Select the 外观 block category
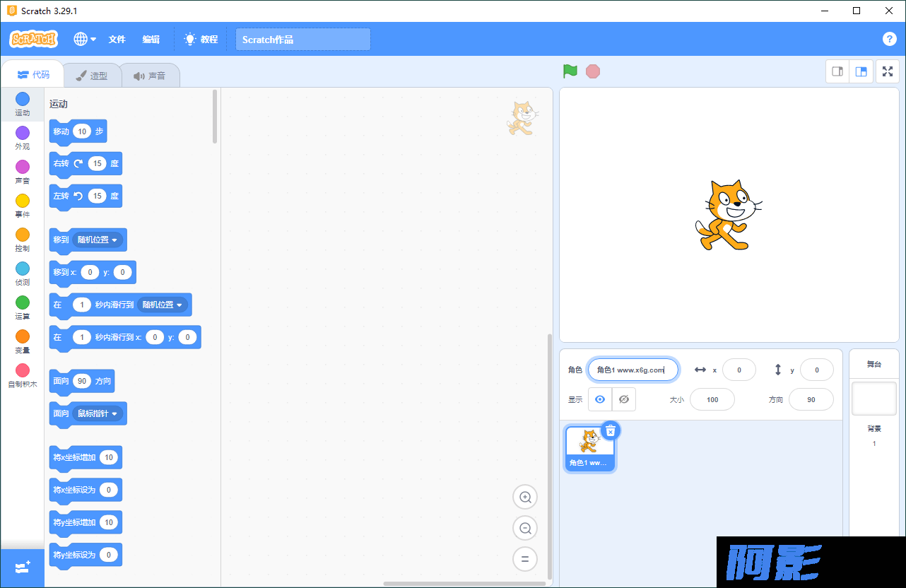906x588 pixels. (x=23, y=138)
